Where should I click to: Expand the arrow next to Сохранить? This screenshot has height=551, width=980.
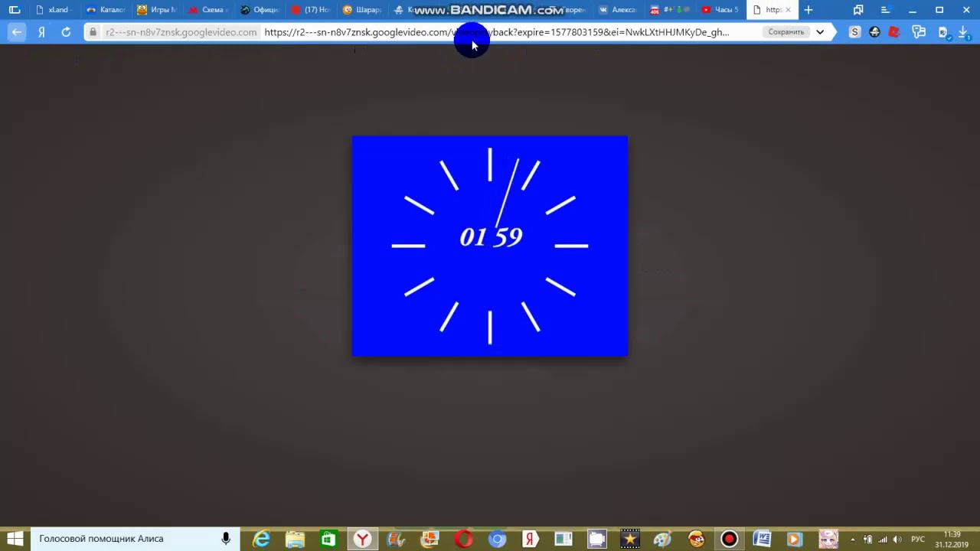(x=820, y=32)
